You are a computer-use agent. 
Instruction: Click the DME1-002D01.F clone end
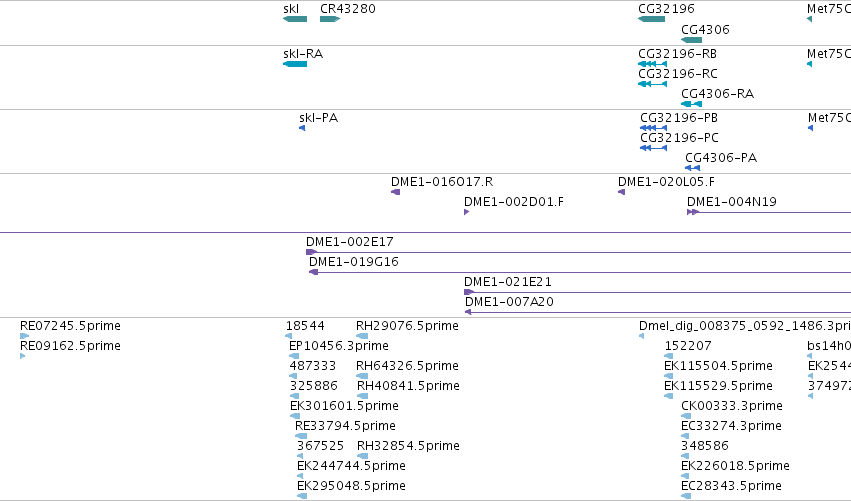coord(466,212)
